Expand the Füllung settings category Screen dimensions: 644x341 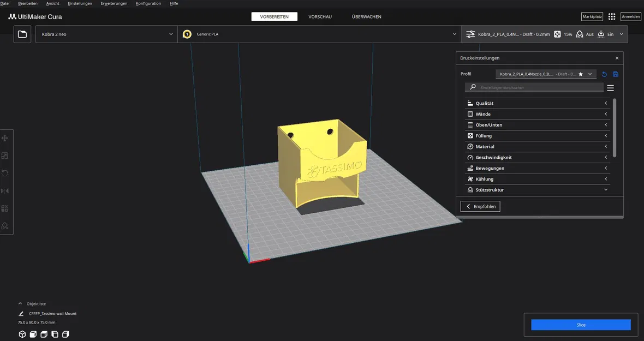[x=537, y=136]
